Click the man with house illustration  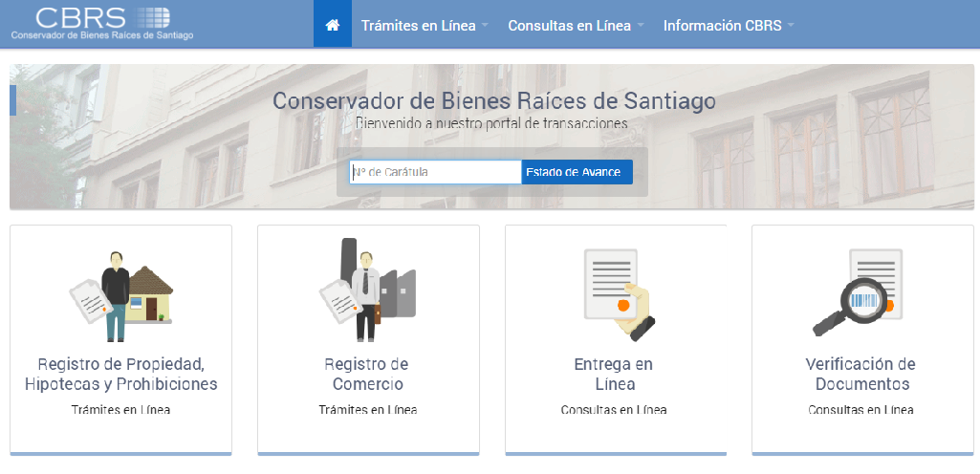[x=120, y=294]
